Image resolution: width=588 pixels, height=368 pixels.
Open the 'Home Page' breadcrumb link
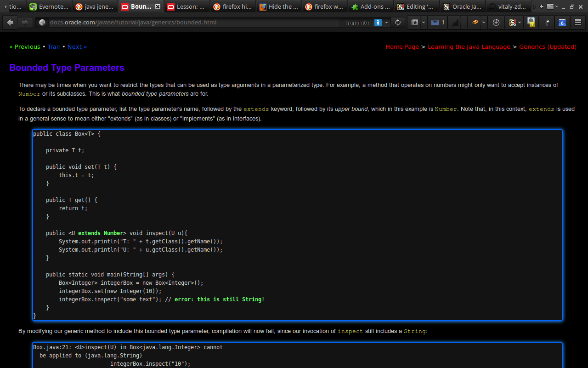coord(402,46)
